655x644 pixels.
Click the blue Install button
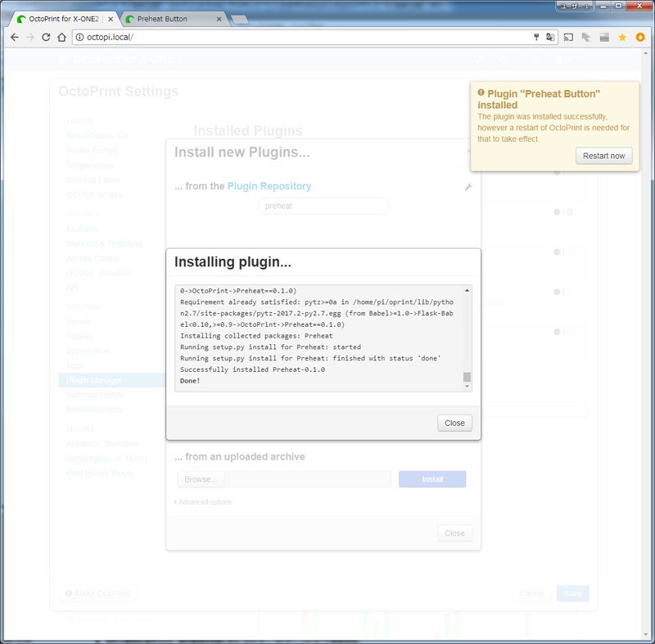(x=432, y=479)
